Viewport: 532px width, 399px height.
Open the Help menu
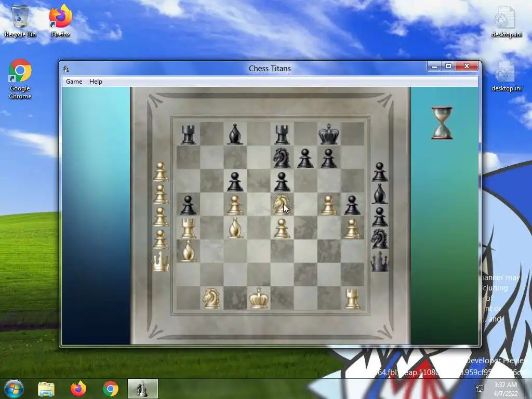click(x=96, y=82)
